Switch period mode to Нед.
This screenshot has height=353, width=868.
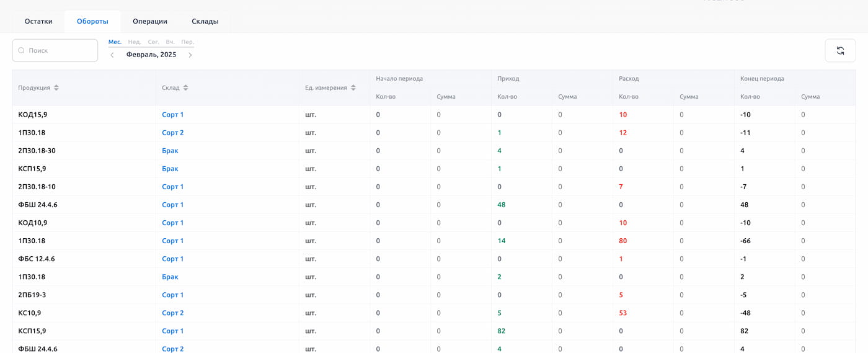[x=134, y=42]
